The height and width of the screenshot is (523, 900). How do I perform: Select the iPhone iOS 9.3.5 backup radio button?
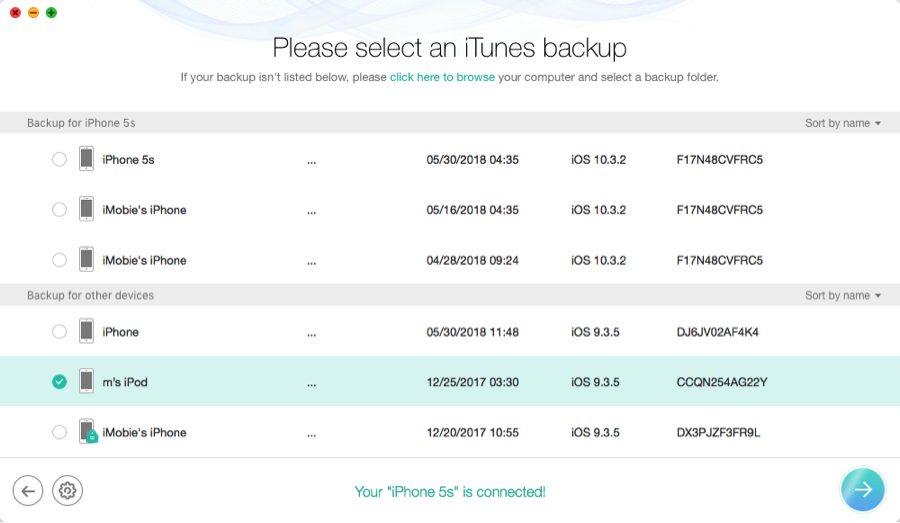click(59, 332)
